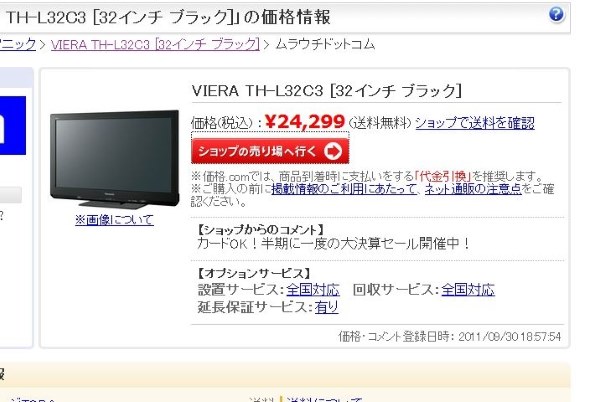Open the ※画像について link under the TV
596x402 pixels.
coord(114,220)
